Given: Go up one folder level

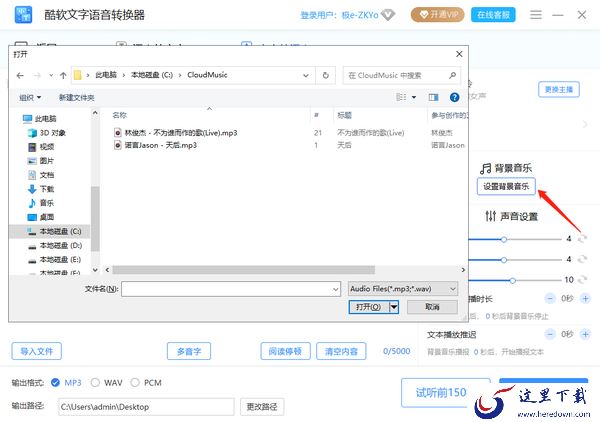Looking at the screenshot, I should tap(63, 75).
